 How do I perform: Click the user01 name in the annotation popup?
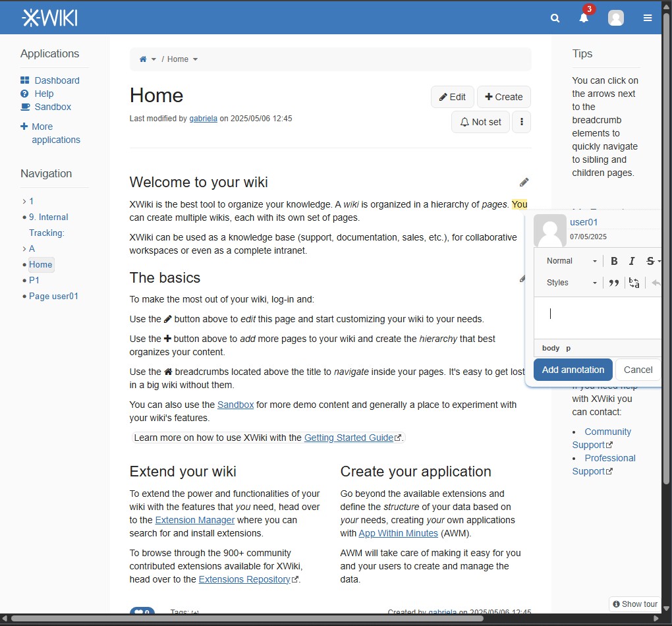click(x=583, y=222)
